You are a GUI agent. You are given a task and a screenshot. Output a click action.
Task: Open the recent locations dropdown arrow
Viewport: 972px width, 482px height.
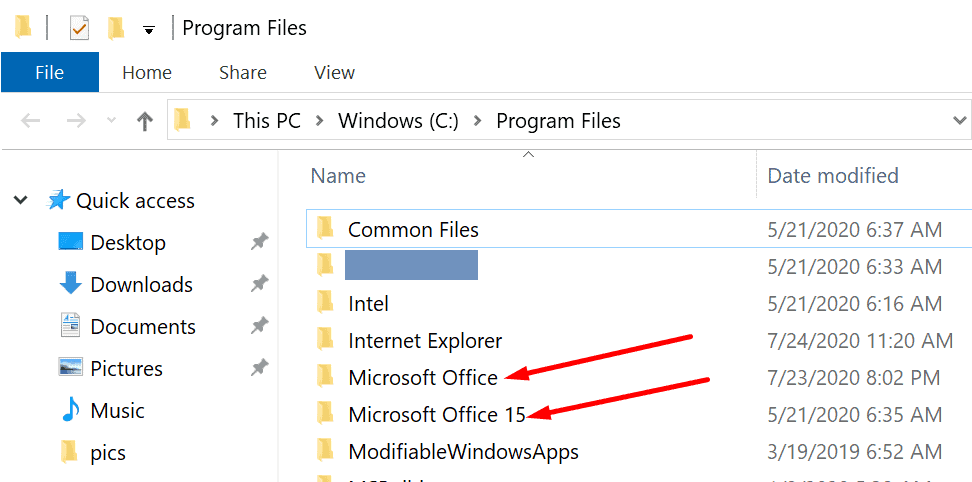tap(112, 121)
